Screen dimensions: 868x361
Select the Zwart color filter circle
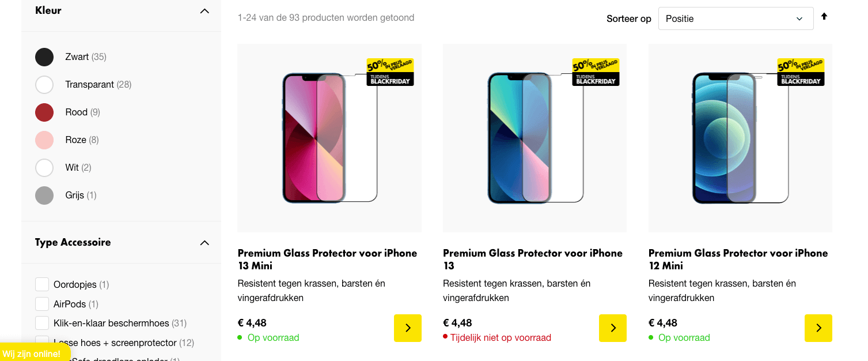click(x=44, y=57)
